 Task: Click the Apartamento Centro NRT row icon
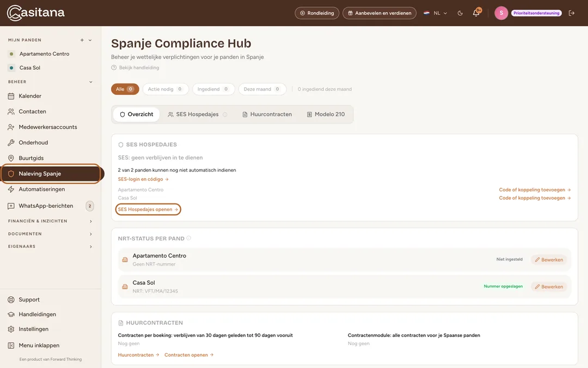click(125, 260)
